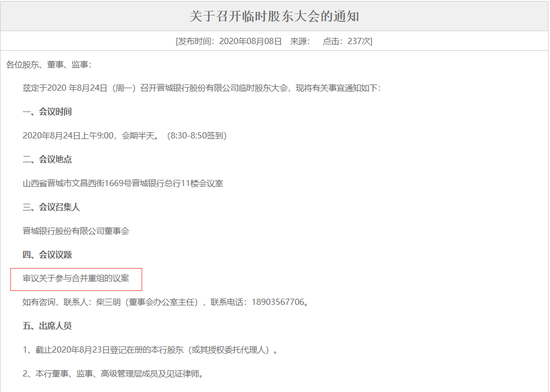Screen dimensions: 550x392
Task: Click the heading 二、会议地点
Action: pyautogui.click(x=47, y=160)
